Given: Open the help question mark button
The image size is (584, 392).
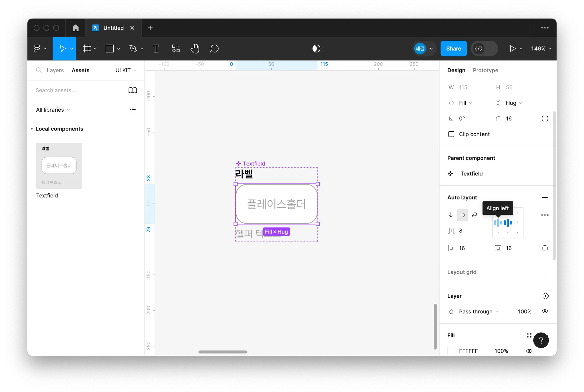Looking at the screenshot, I should (541, 340).
